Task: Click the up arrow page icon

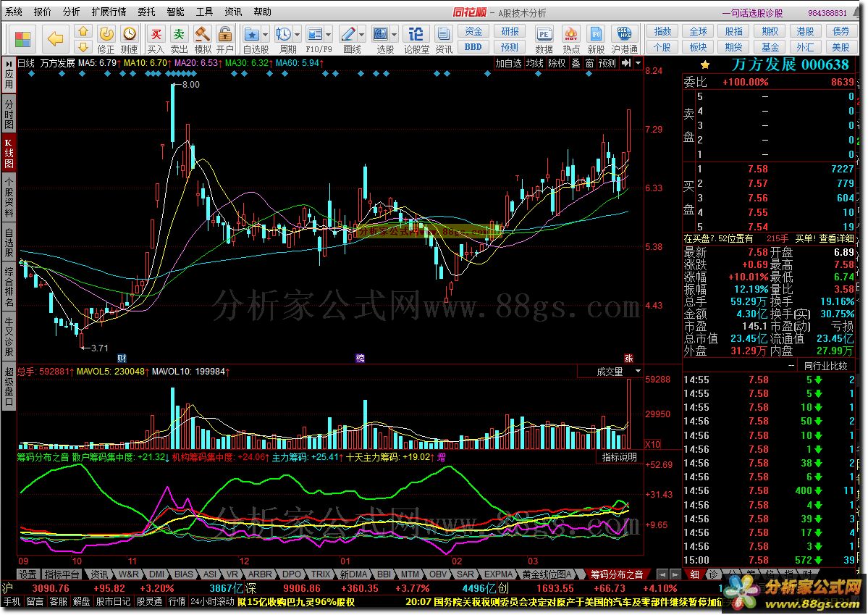Action: coord(83,32)
